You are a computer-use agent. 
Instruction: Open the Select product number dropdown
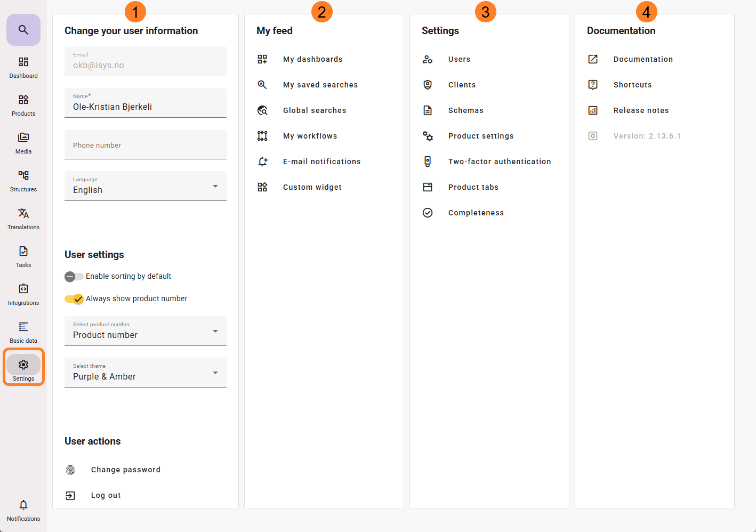145,331
